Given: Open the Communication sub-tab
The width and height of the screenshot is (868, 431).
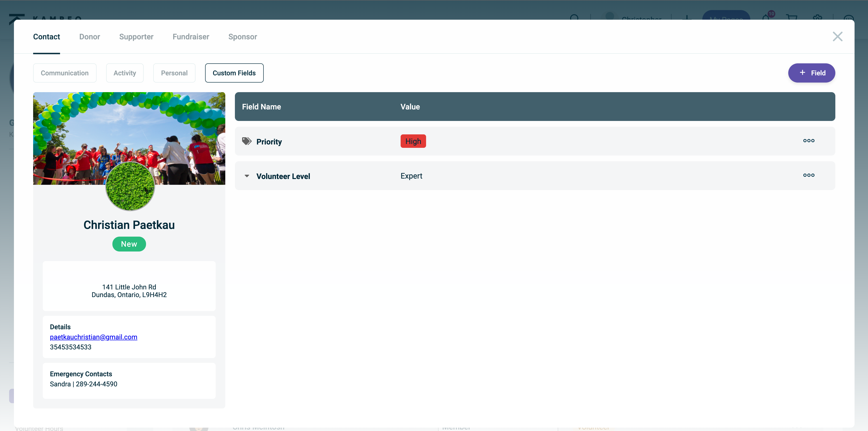Looking at the screenshot, I should pyautogui.click(x=65, y=73).
